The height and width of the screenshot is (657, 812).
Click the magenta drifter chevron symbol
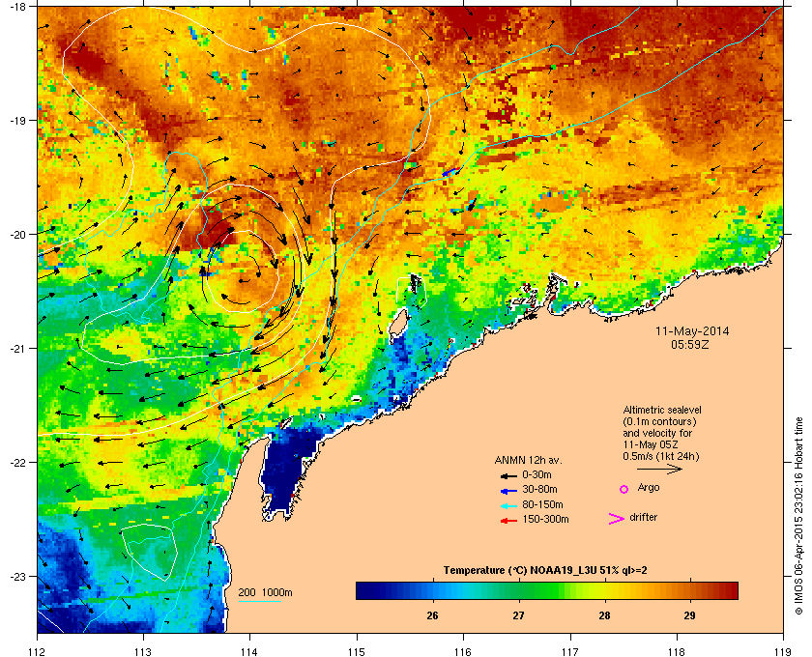click(616, 519)
